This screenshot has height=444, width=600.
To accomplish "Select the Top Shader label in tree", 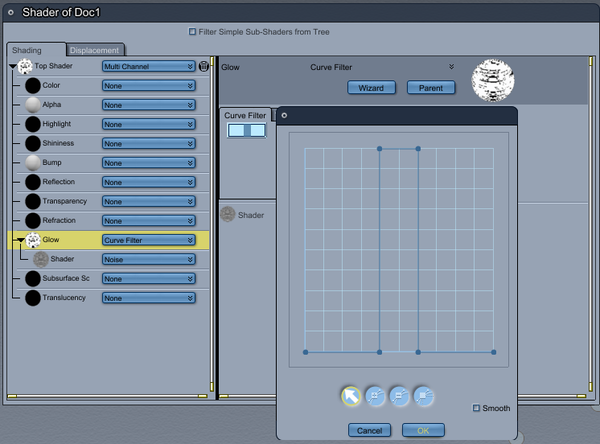I will click(53, 66).
